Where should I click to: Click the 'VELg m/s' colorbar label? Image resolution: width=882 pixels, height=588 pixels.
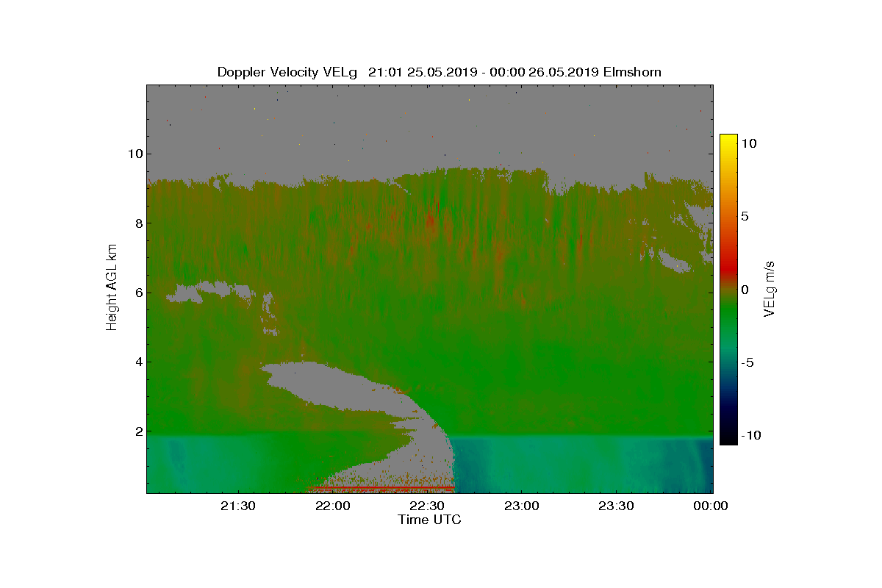coord(770,288)
